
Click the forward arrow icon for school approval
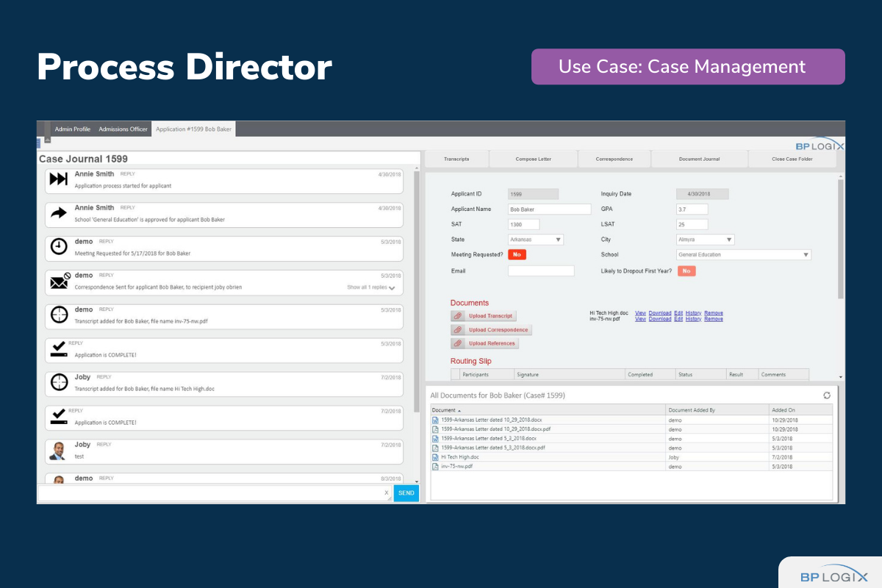[59, 213]
